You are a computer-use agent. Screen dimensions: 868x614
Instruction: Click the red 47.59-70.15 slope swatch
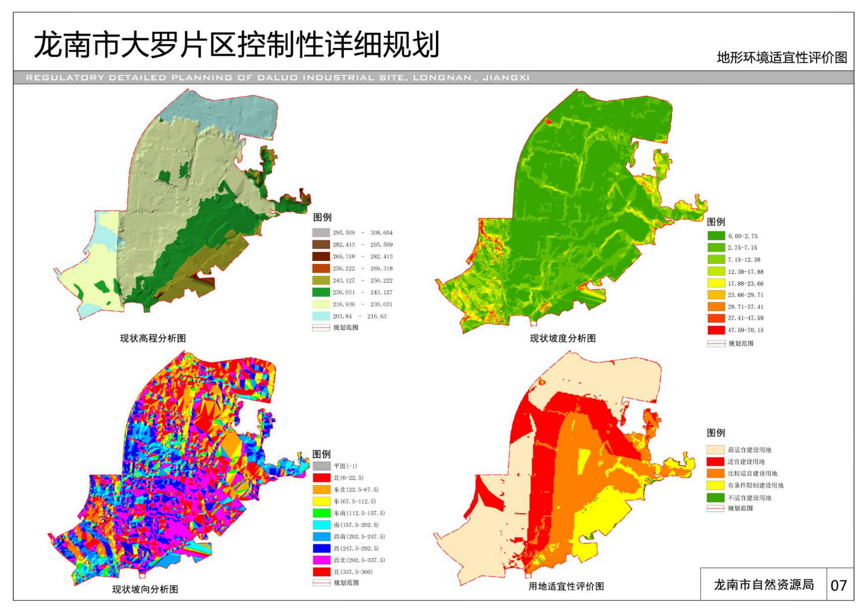click(x=716, y=330)
